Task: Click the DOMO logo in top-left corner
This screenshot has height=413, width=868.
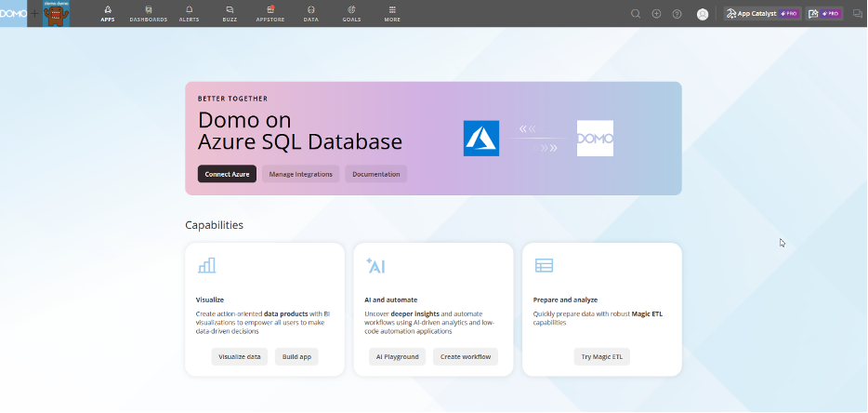Action: pos(13,13)
